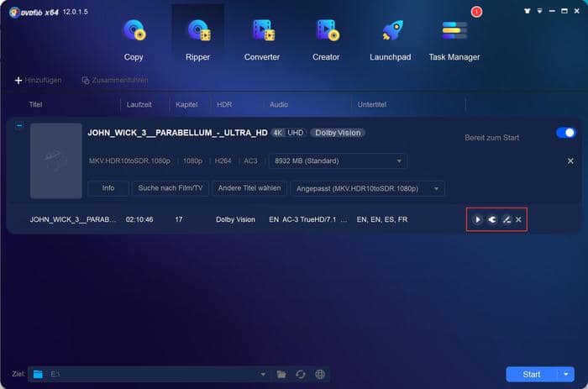Click Zusammenführen to merge titles
Image resolution: width=588 pixels, height=389 pixels.
pyautogui.click(x=115, y=81)
